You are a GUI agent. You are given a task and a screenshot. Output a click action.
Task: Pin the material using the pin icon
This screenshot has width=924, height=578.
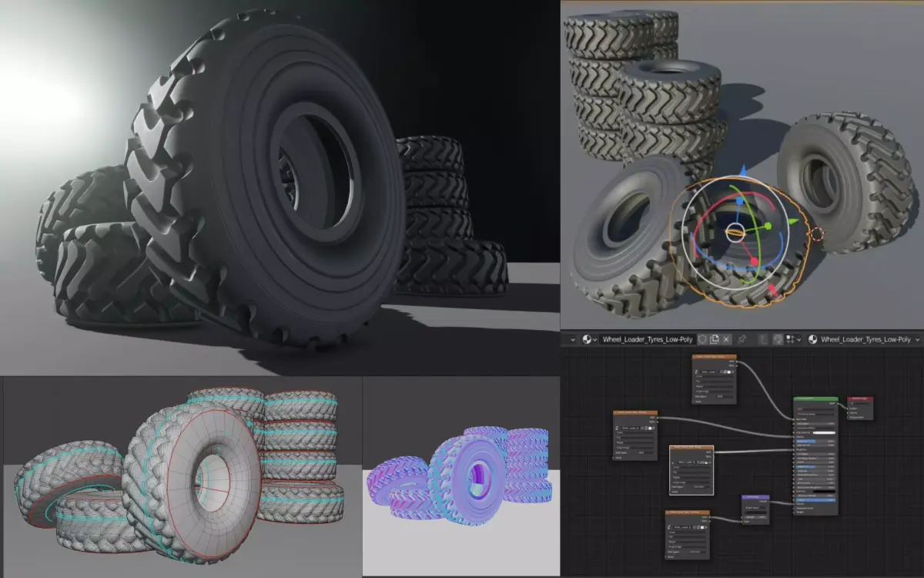741,340
